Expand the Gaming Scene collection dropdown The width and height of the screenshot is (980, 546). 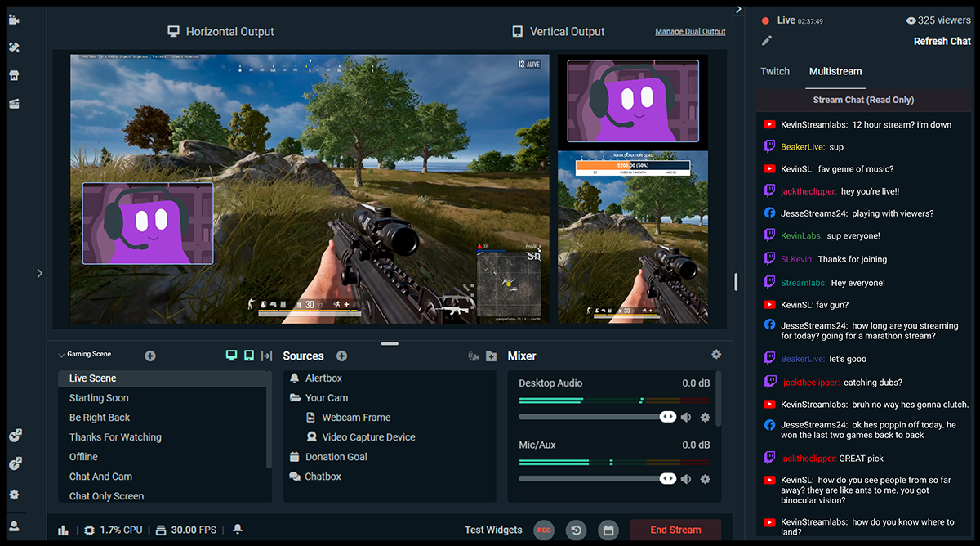pos(61,356)
